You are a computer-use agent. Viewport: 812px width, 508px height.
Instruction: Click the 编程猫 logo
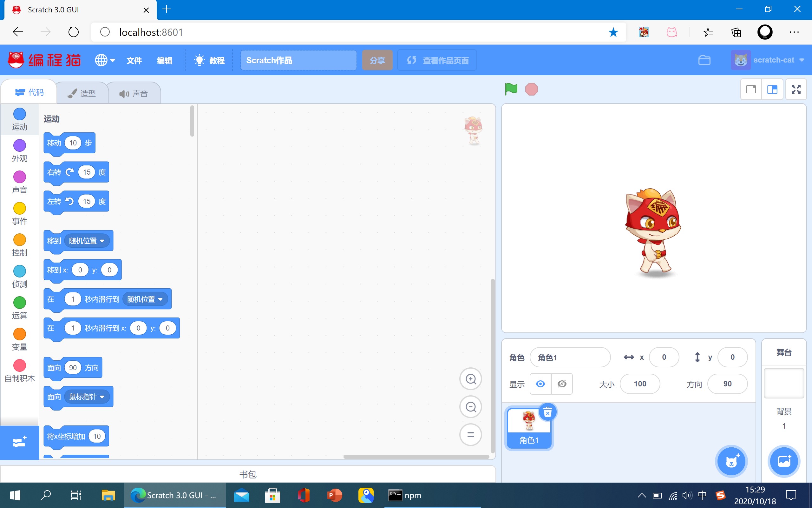point(44,60)
